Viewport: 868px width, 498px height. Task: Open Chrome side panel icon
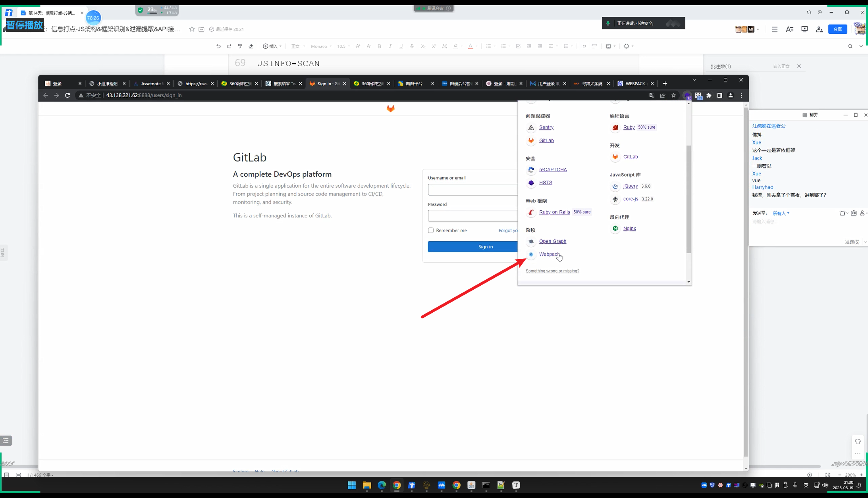(719, 95)
